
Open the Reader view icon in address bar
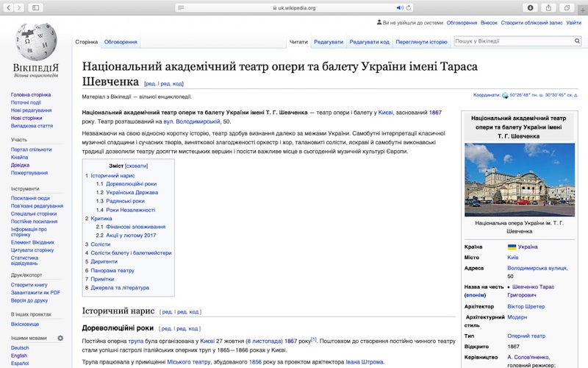pos(181,7)
